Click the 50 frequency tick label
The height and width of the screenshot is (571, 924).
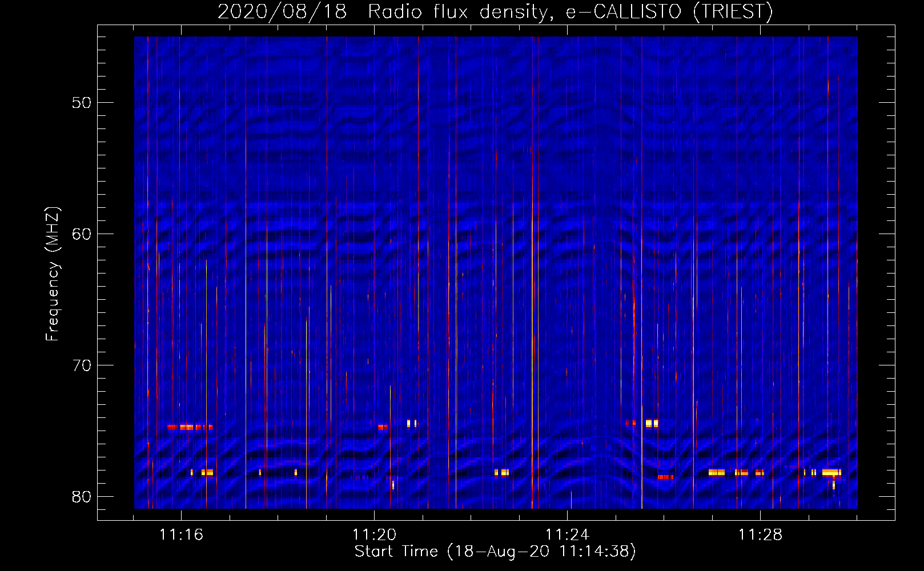coord(82,103)
